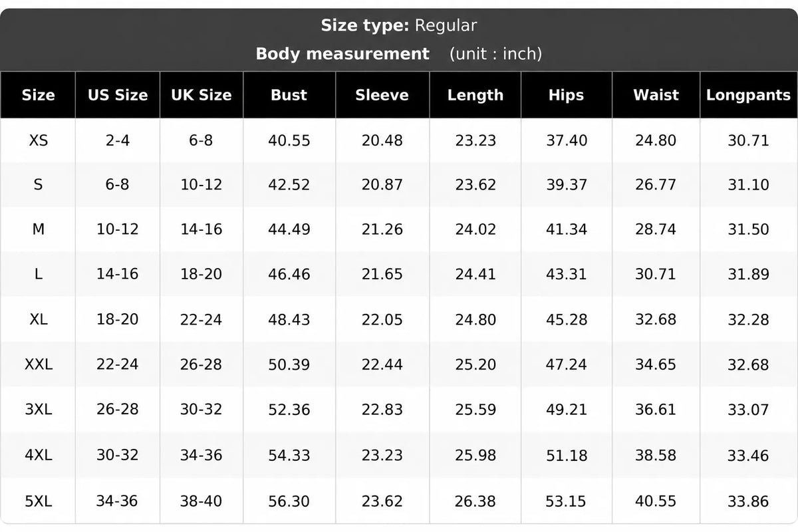Click the XXL size row label
The height and width of the screenshot is (532, 798).
point(39,364)
